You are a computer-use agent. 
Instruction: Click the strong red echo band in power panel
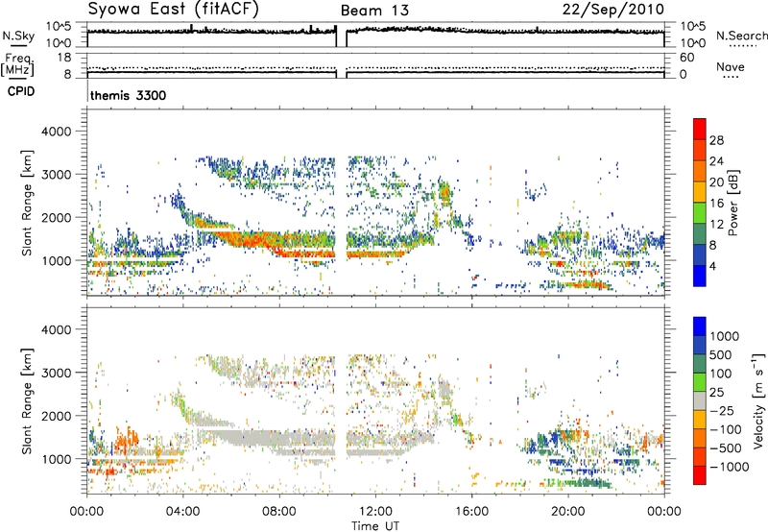(245, 240)
